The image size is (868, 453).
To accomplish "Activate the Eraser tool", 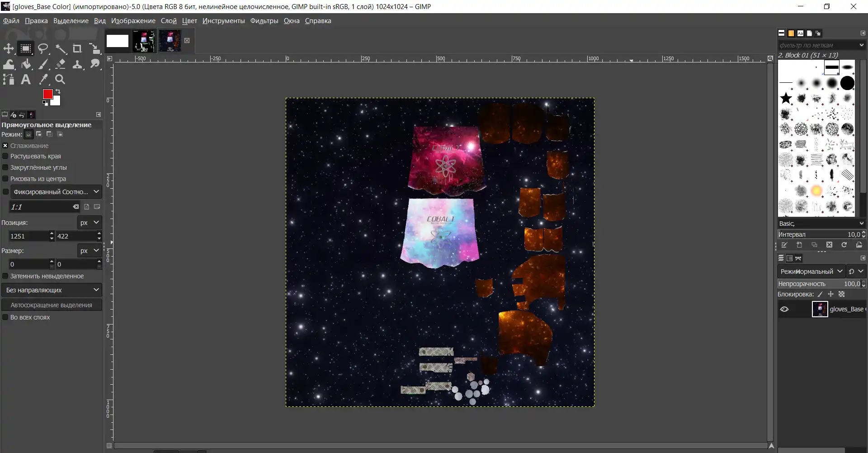I will click(x=61, y=64).
